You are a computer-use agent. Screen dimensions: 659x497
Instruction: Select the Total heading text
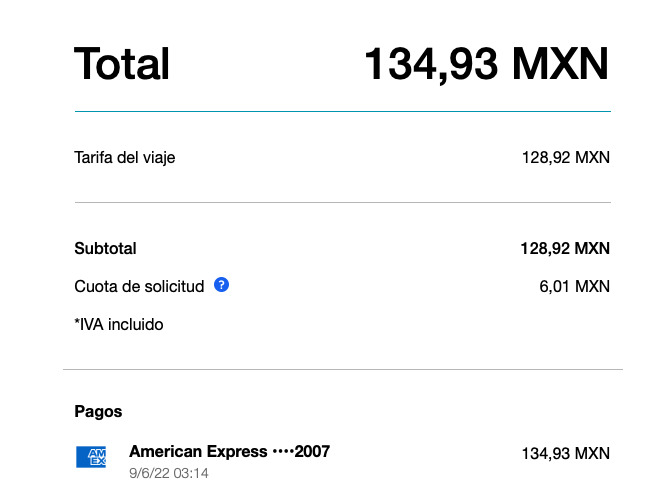[x=122, y=64]
